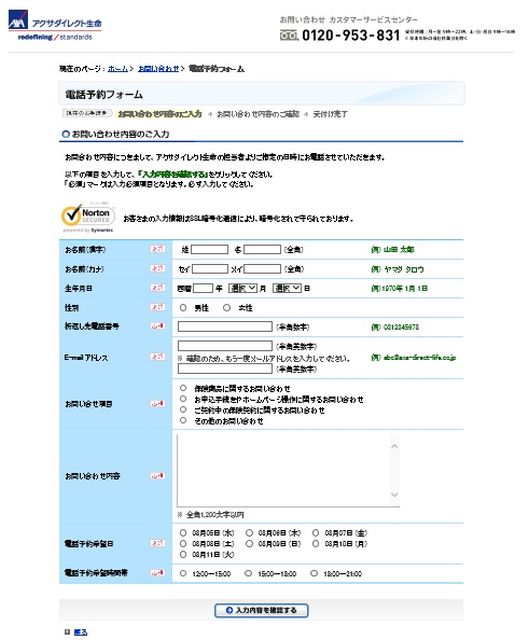Click the phone number 0120-953-831

pyautogui.click(x=351, y=35)
